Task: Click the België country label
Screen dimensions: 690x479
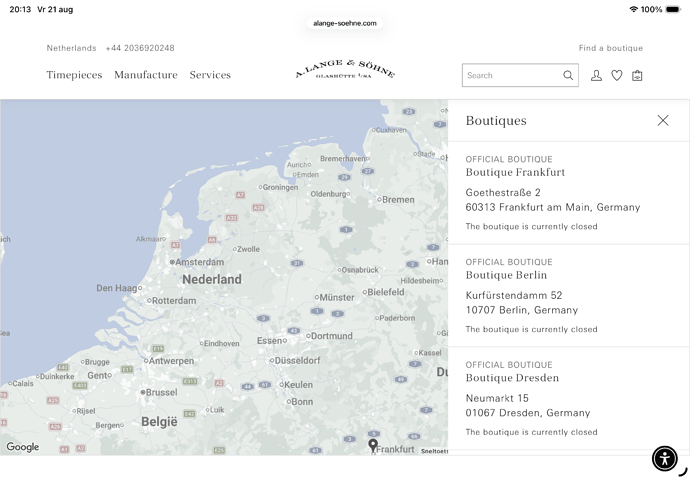Action: tap(159, 422)
